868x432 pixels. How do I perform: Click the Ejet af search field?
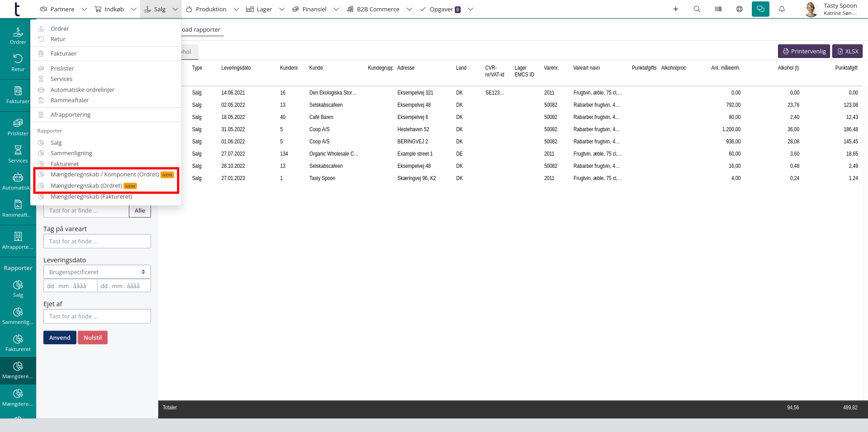(97, 316)
